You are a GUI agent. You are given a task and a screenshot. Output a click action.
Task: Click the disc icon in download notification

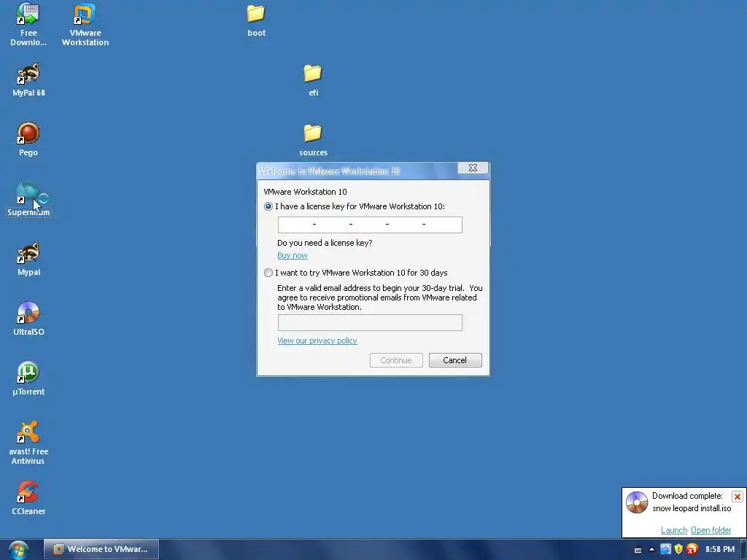pyautogui.click(x=637, y=502)
